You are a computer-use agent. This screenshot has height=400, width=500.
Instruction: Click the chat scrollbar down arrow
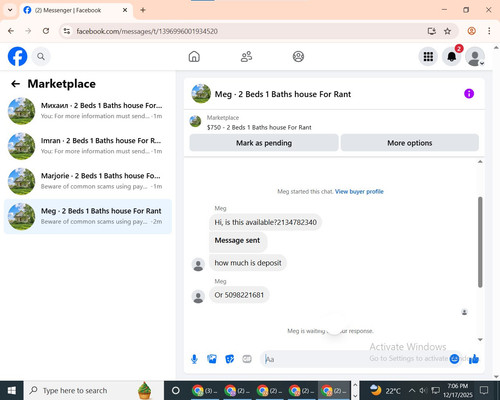[480, 340]
